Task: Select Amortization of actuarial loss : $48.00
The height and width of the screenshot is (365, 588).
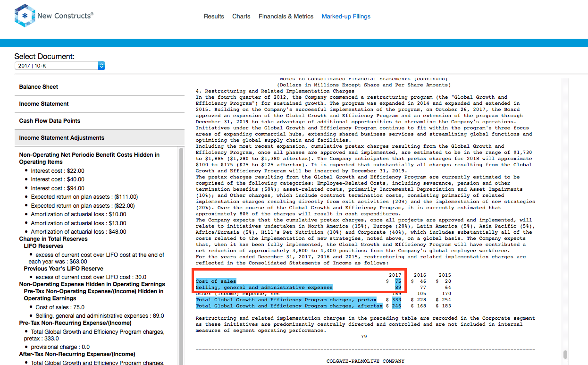Action: (79, 232)
